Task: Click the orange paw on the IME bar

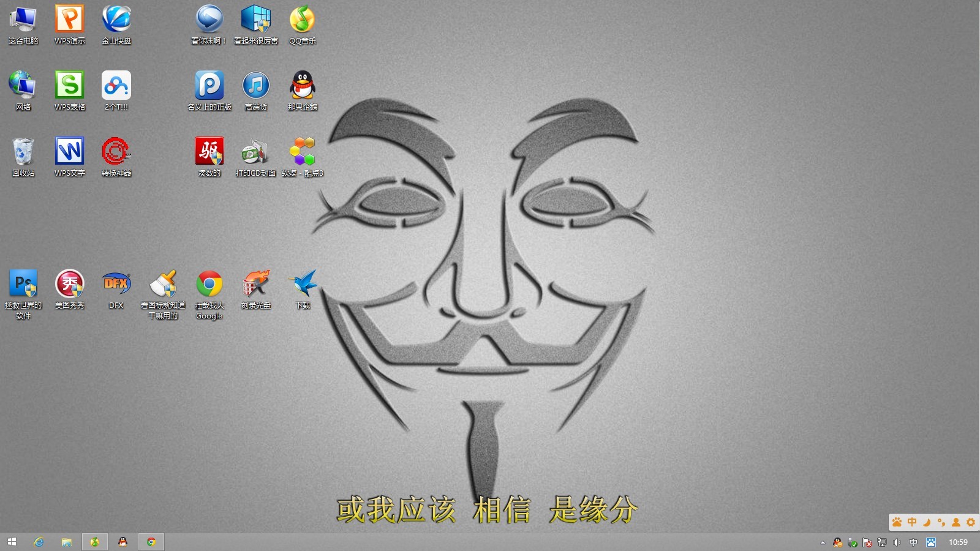Action: point(897,522)
